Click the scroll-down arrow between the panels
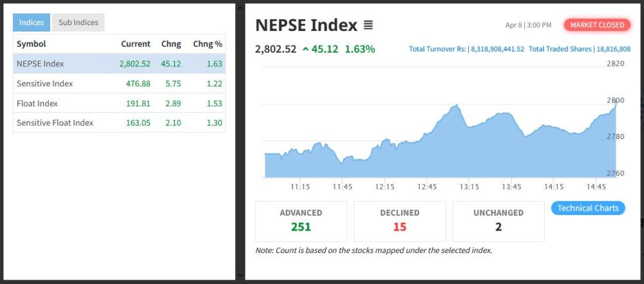Screen dimensions: 644x284 point(240,276)
